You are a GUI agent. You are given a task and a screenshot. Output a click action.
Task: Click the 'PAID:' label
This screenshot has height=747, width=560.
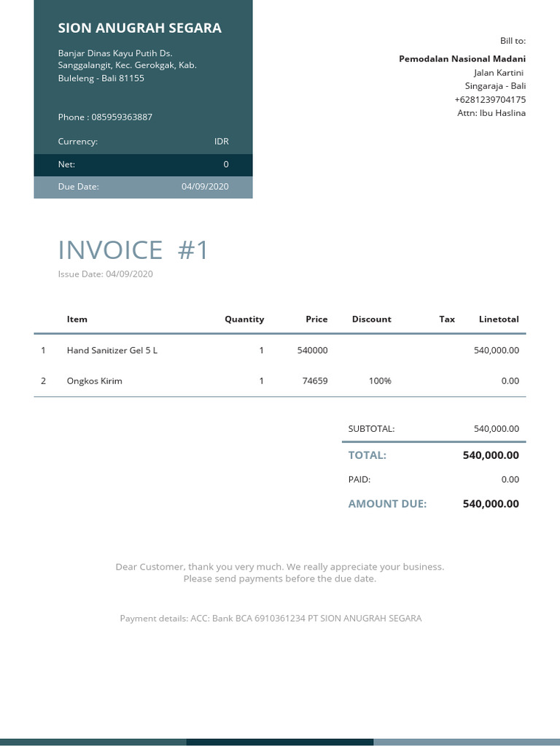[359, 480]
